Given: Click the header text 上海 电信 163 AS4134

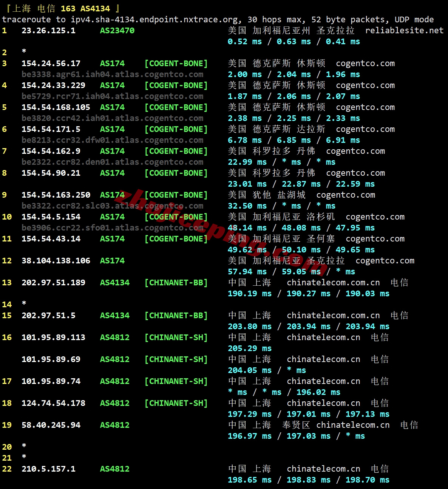Looking at the screenshot, I should [63, 8].
